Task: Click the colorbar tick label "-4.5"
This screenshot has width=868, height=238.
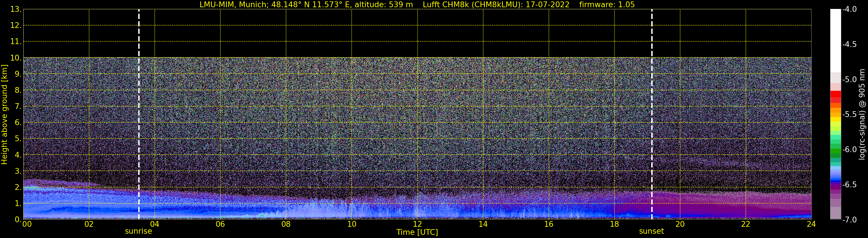Action: 850,44
